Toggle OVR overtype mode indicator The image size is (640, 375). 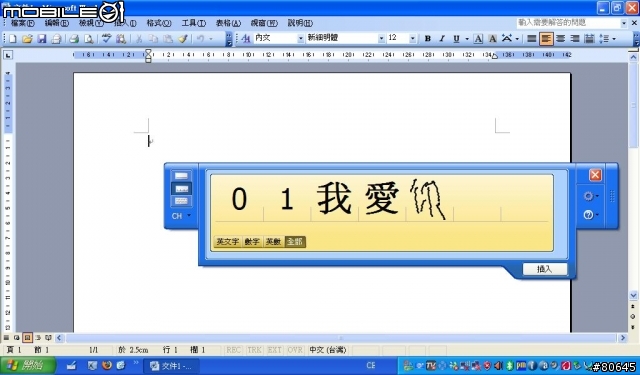(x=295, y=350)
